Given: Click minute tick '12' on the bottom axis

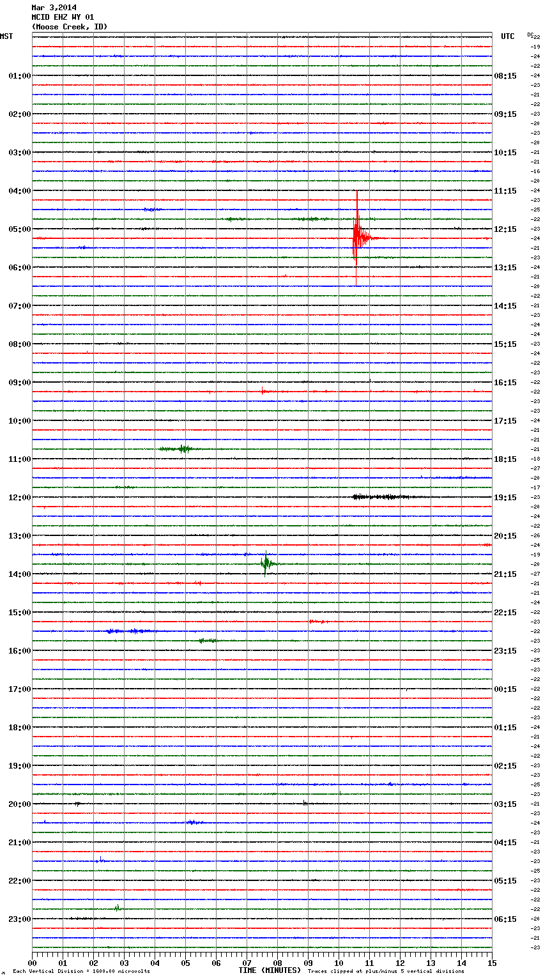Looking at the screenshot, I should click(x=400, y=963).
